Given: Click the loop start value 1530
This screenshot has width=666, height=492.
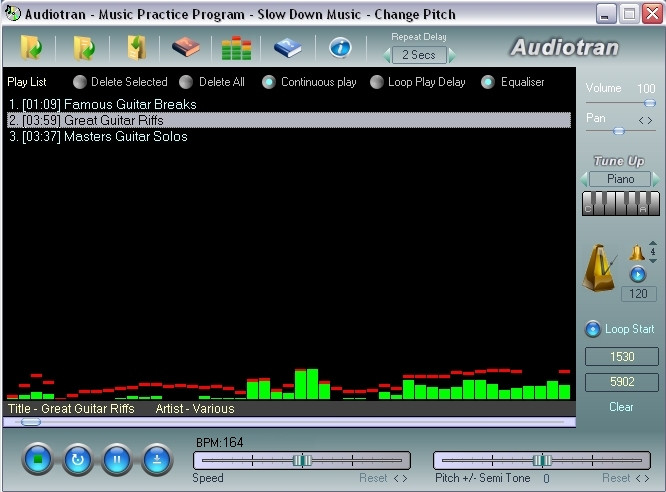Looking at the screenshot, I should 622,356.
